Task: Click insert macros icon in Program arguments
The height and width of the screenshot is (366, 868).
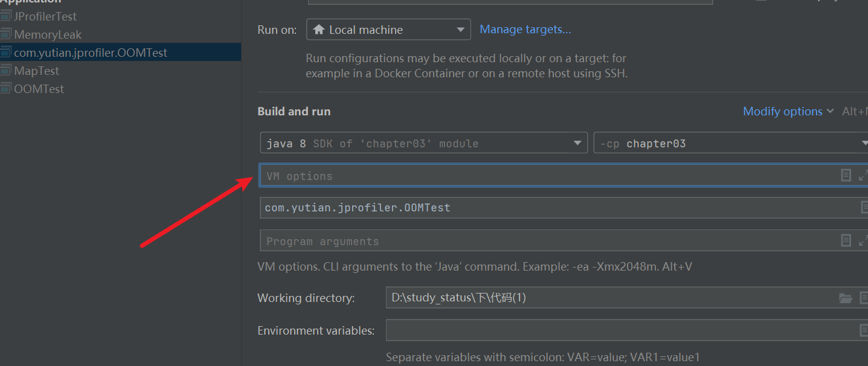Action: click(x=846, y=240)
